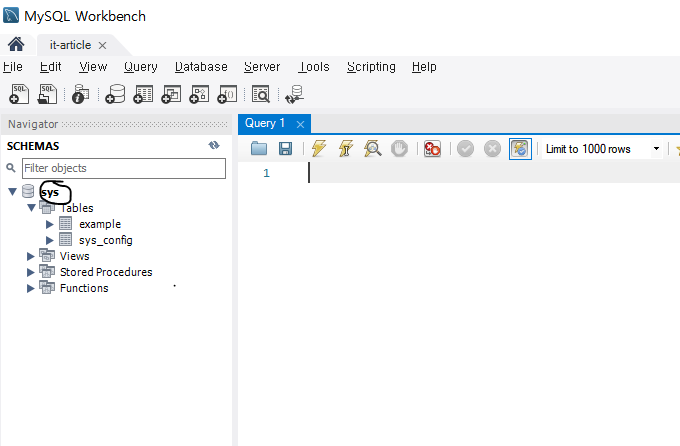Select the example table row
Viewport: 680px width, 446px height.
click(100, 224)
